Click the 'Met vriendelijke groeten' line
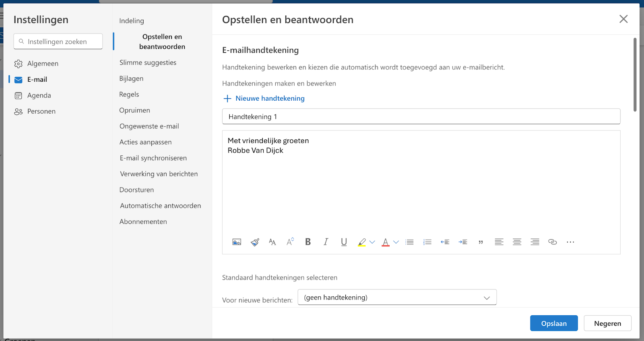644x341 pixels. point(268,141)
